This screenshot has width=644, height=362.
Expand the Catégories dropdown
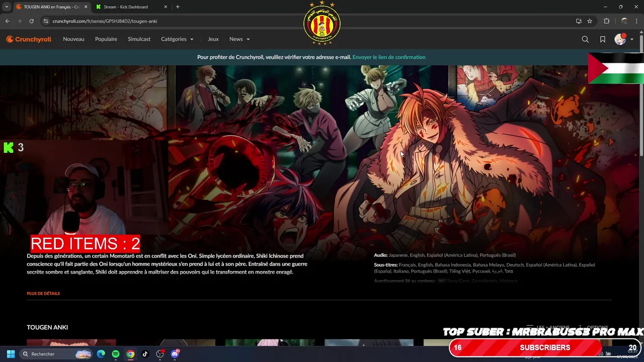pyautogui.click(x=177, y=39)
